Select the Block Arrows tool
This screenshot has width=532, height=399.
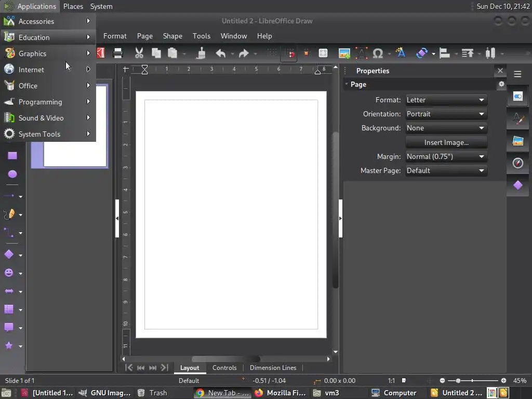(x=9, y=291)
